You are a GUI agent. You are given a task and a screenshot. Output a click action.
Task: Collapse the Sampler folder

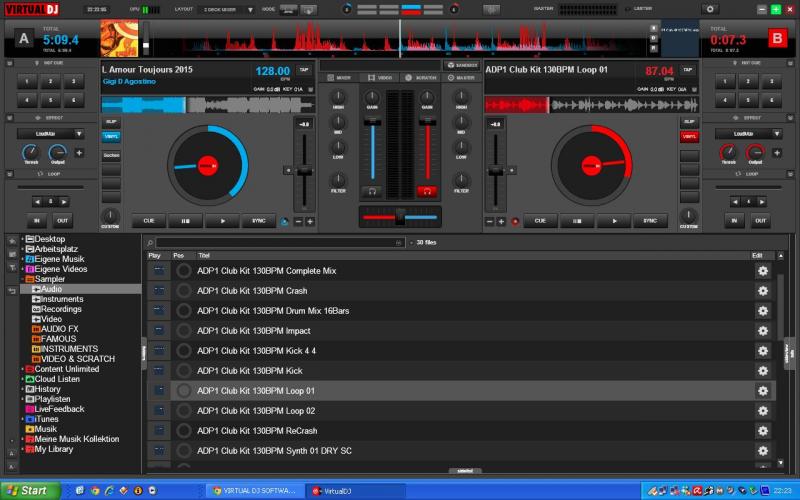click(22, 279)
